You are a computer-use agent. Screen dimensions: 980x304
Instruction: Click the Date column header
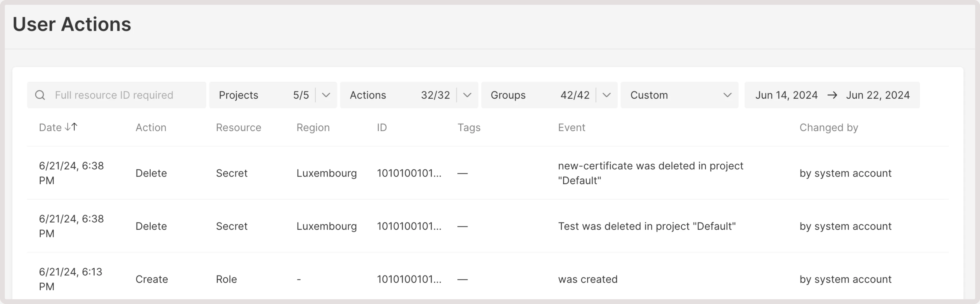(50, 128)
